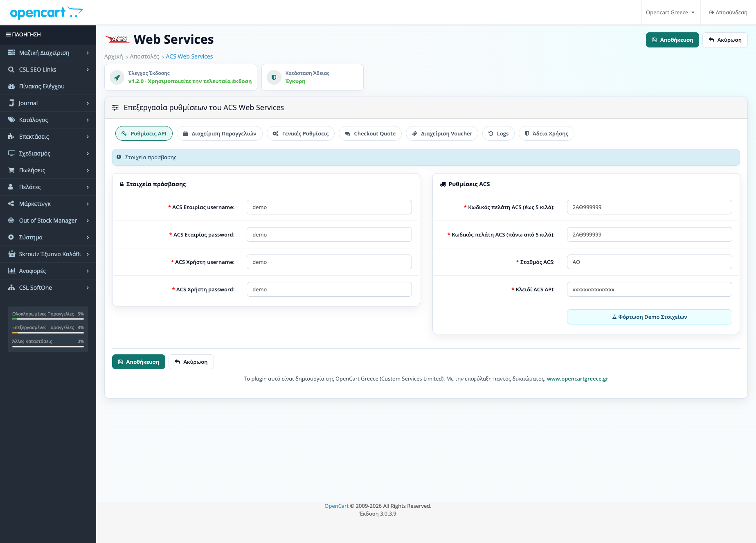Click the OpenCart footer link
Screen dimensions: 756x543
tap(336, 506)
